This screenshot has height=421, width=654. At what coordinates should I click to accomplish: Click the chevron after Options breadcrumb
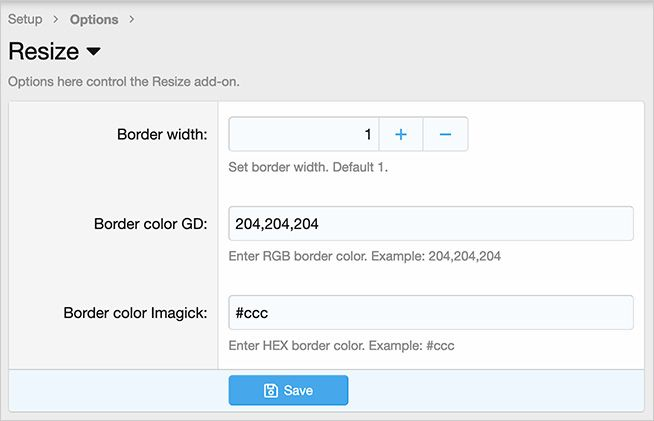132,19
